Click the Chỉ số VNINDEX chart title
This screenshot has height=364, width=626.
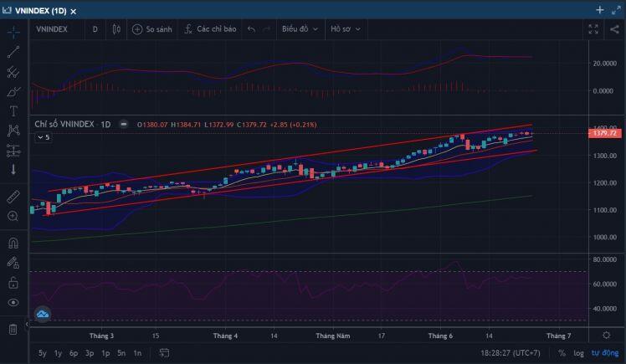[64, 124]
